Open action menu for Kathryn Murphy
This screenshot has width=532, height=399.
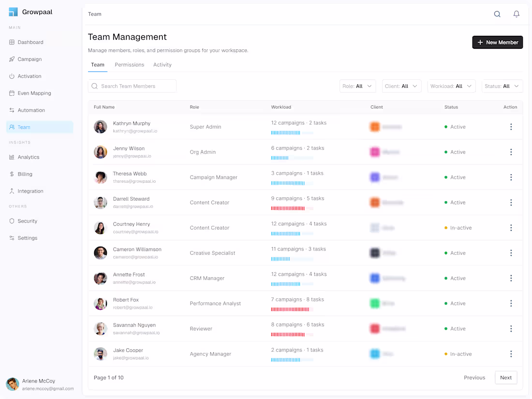(511, 127)
